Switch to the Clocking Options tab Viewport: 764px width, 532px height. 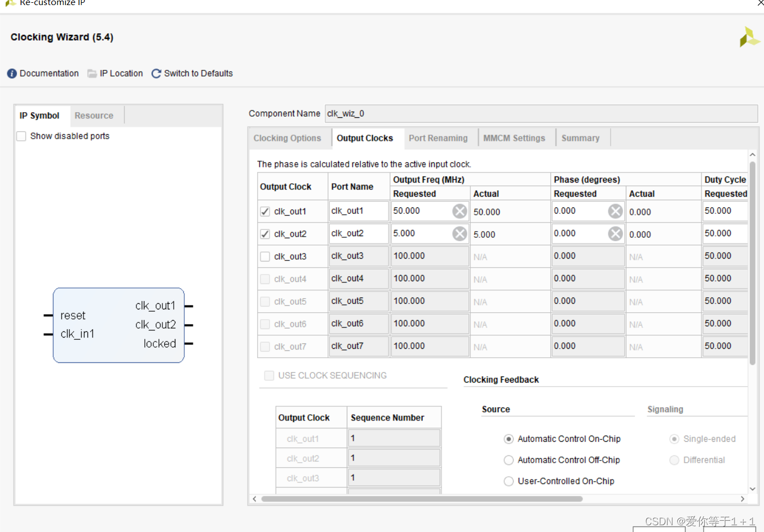pos(287,139)
